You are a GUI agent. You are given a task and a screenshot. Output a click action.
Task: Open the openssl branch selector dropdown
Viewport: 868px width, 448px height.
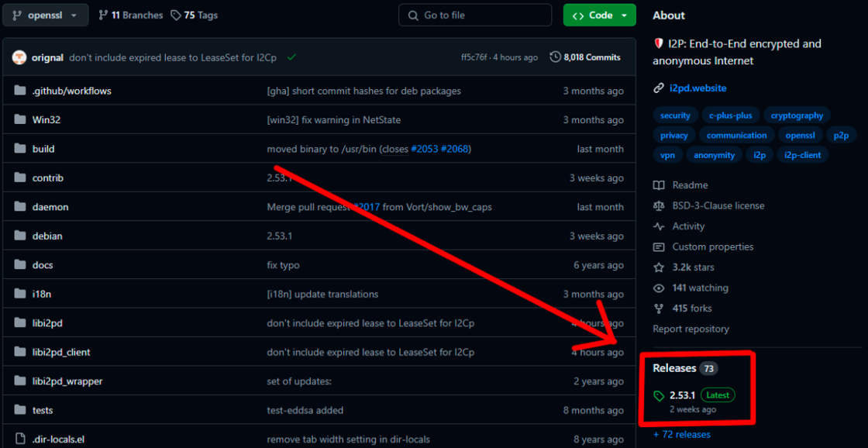tap(46, 15)
